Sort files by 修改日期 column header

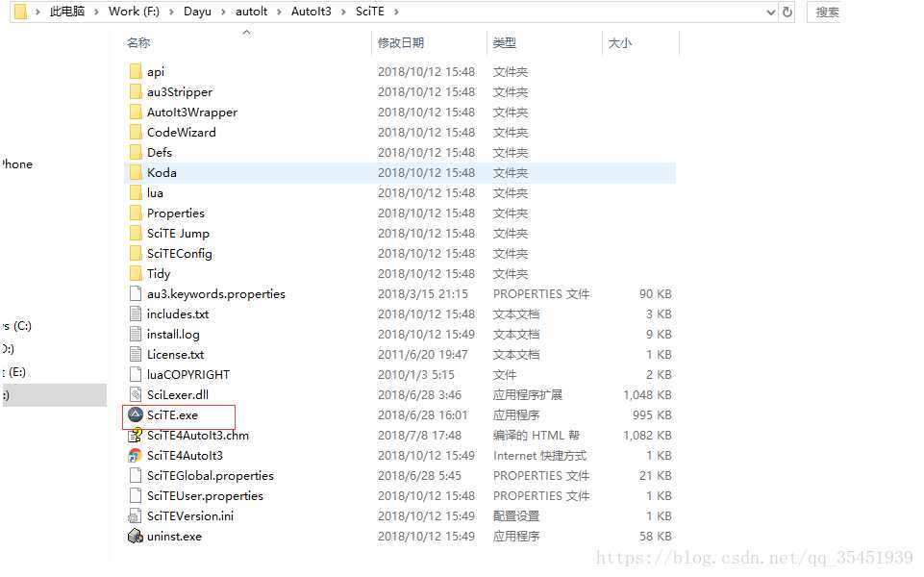401,42
